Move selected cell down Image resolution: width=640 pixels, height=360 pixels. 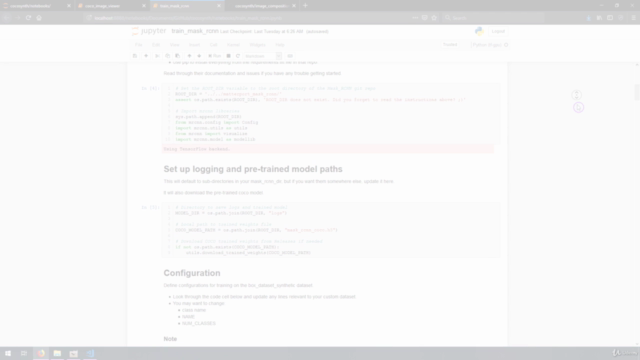coord(199,56)
